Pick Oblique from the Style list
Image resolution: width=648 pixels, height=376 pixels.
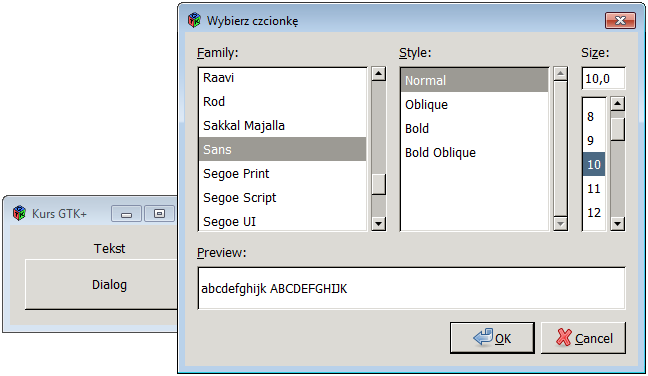[474, 105]
